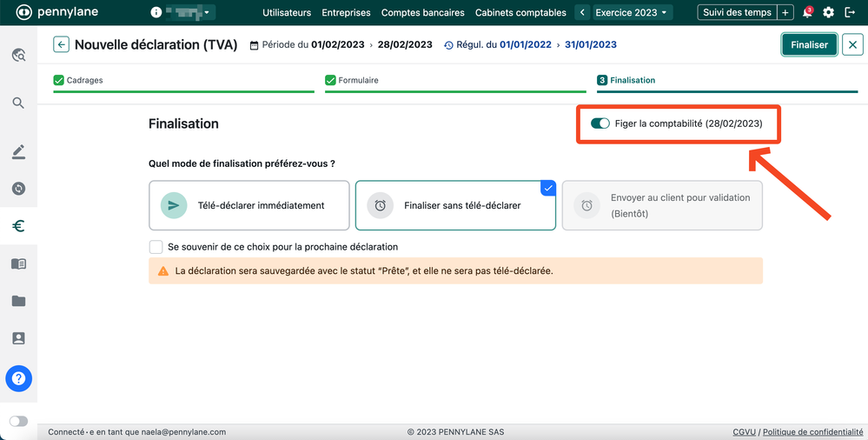Disable the Figer la comptabilité toggle
This screenshot has height=440, width=868.
pyautogui.click(x=600, y=123)
